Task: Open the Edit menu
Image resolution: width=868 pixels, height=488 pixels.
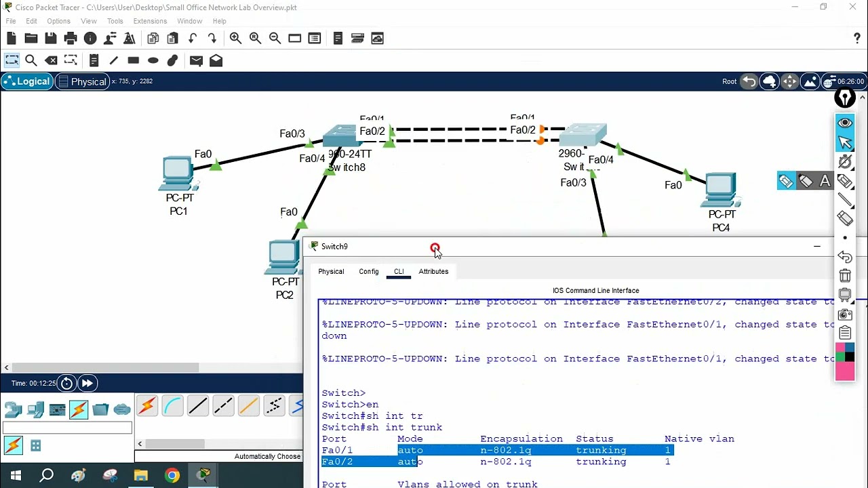Action: click(x=32, y=21)
